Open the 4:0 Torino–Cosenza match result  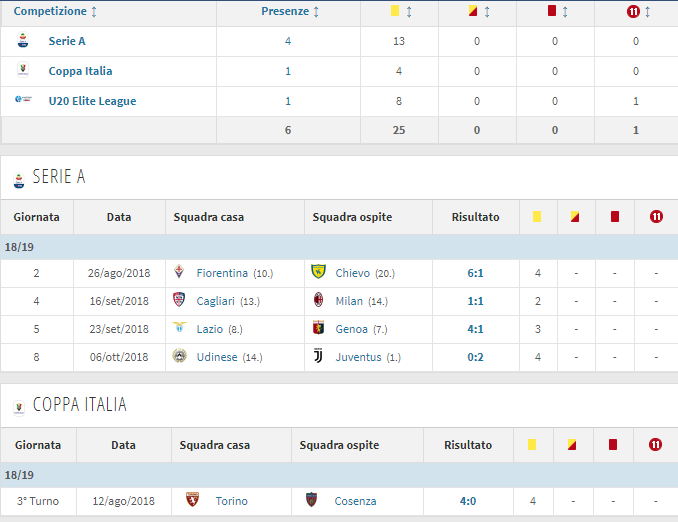click(468, 501)
